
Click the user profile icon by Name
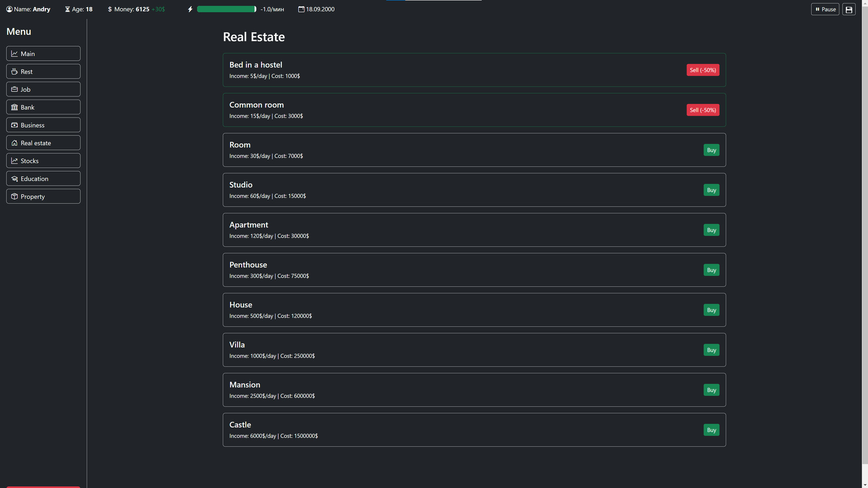click(9, 9)
